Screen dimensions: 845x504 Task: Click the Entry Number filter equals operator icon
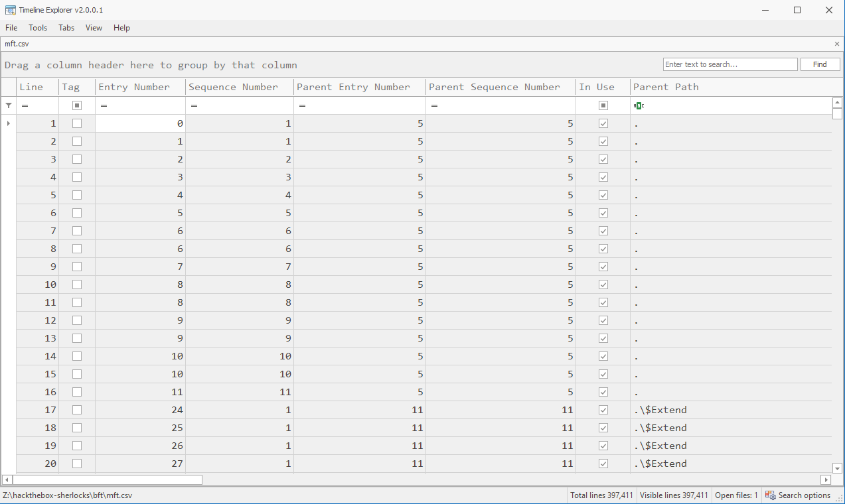coord(104,105)
